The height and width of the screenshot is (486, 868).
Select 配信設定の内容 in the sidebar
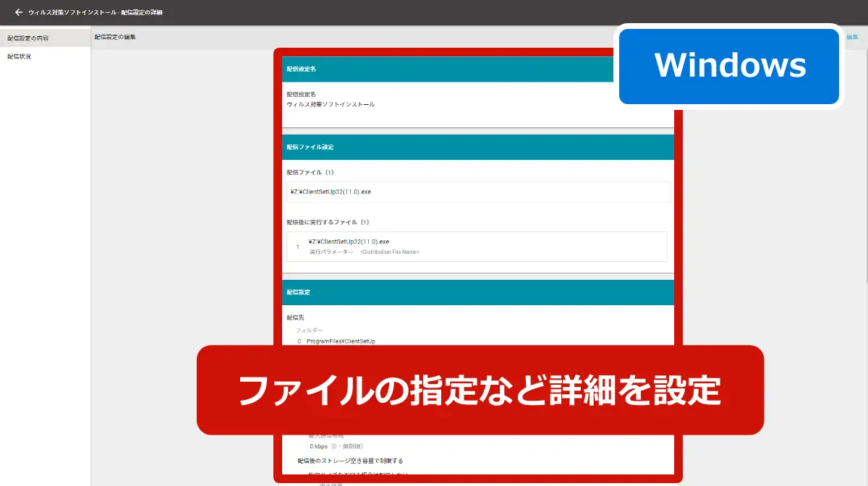point(45,38)
